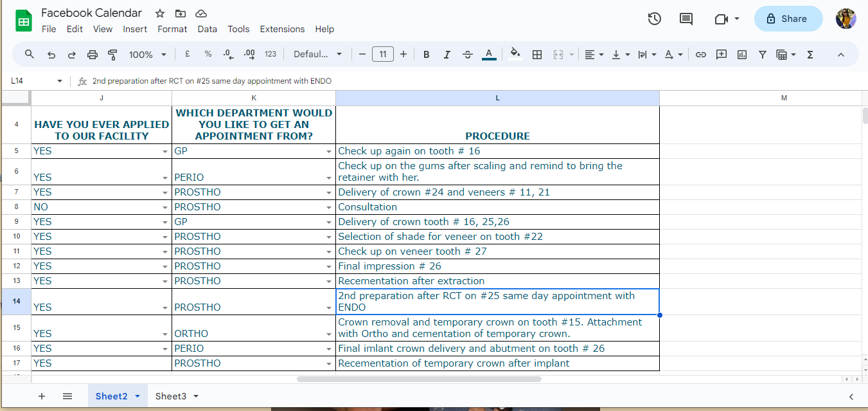Open the Extensions menu

coord(282,29)
